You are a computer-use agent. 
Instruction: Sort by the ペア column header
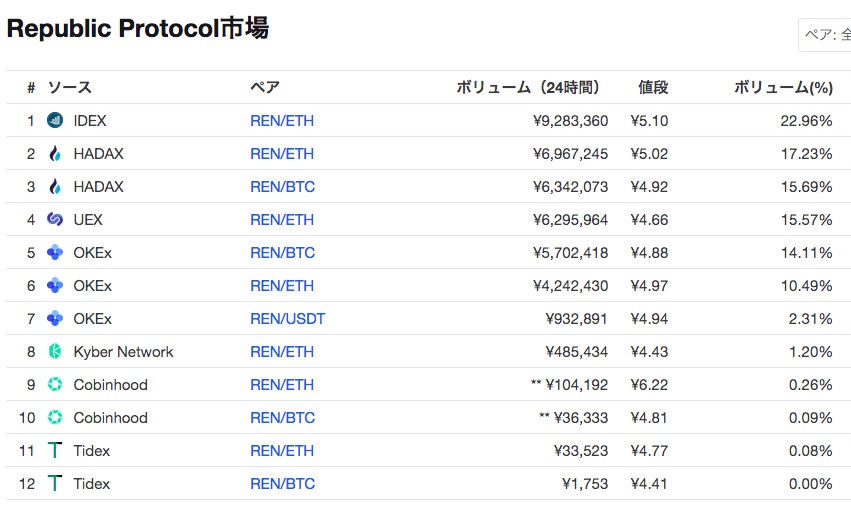pos(265,87)
